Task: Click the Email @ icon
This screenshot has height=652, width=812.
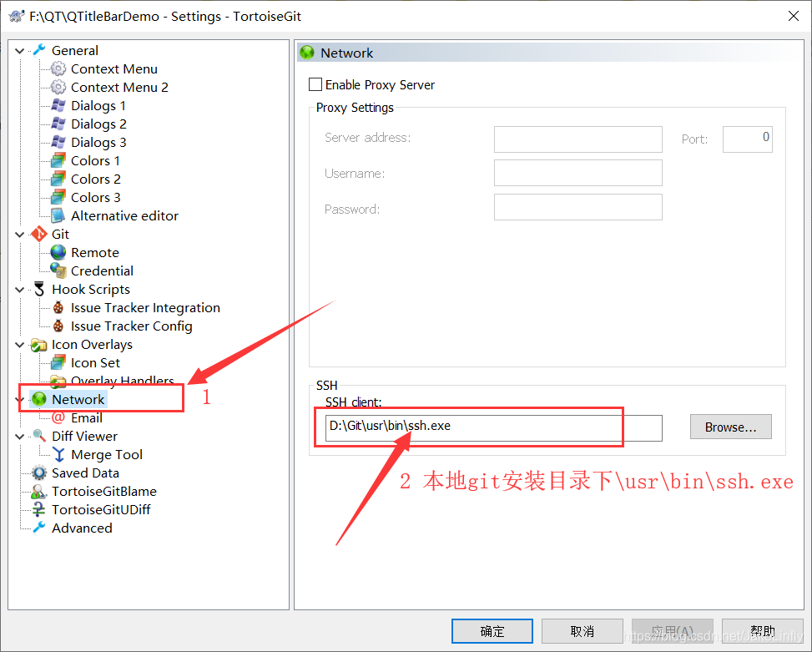Action: point(58,417)
